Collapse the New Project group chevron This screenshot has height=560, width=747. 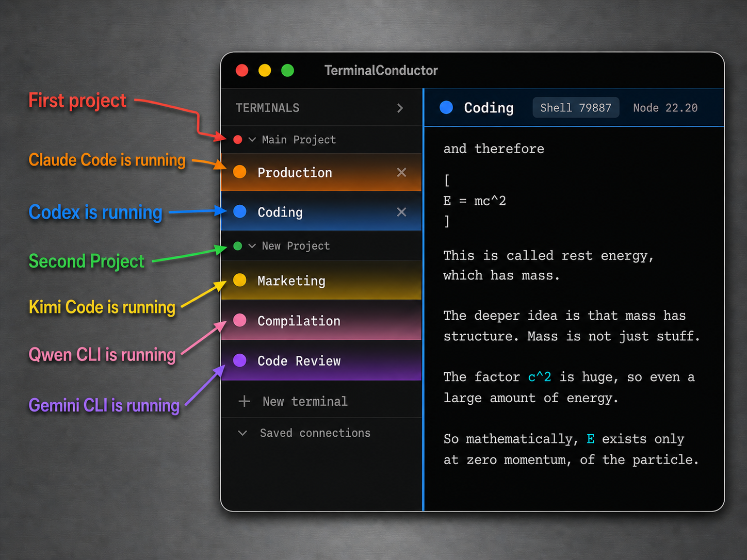tap(252, 246)
